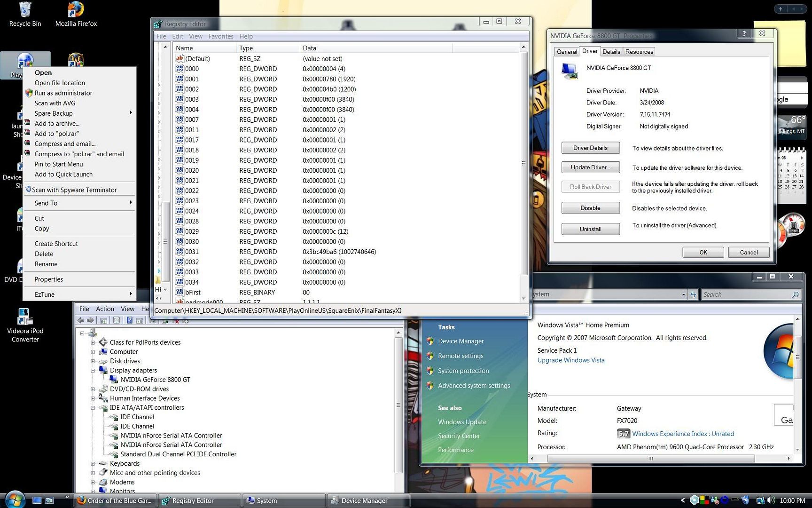Switch to the General tab in NVIDIA Properties
This screenshot has height=508, width=812.
point(567,52)
